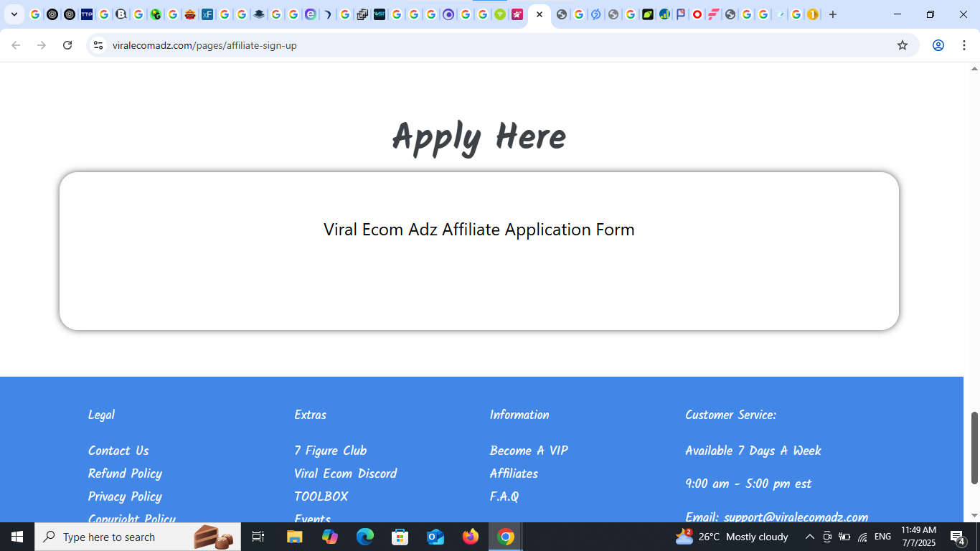Click the 'Extras' footer heading
The image size is (980, 551).
[x=310, y=415]
